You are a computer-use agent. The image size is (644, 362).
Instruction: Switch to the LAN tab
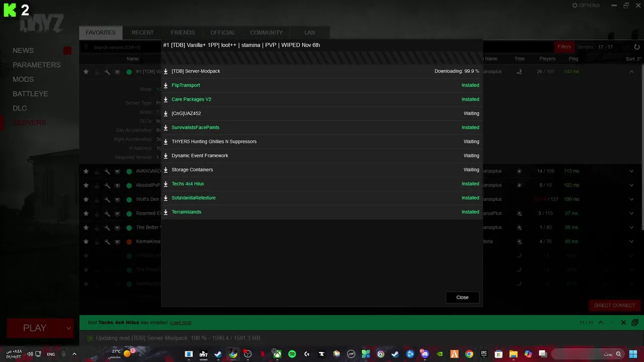pyautogui.click(x=309, y=33)
